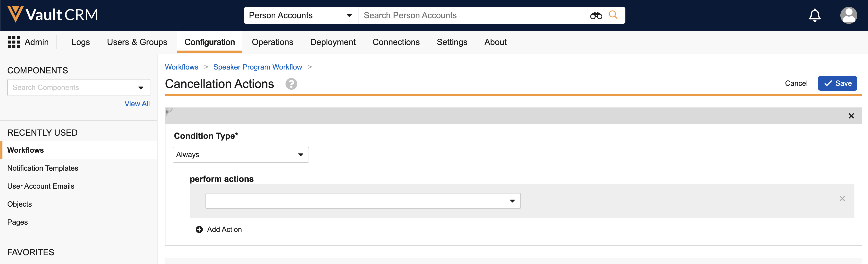Click the Search Person Accounts field

[x=472, y=16]
